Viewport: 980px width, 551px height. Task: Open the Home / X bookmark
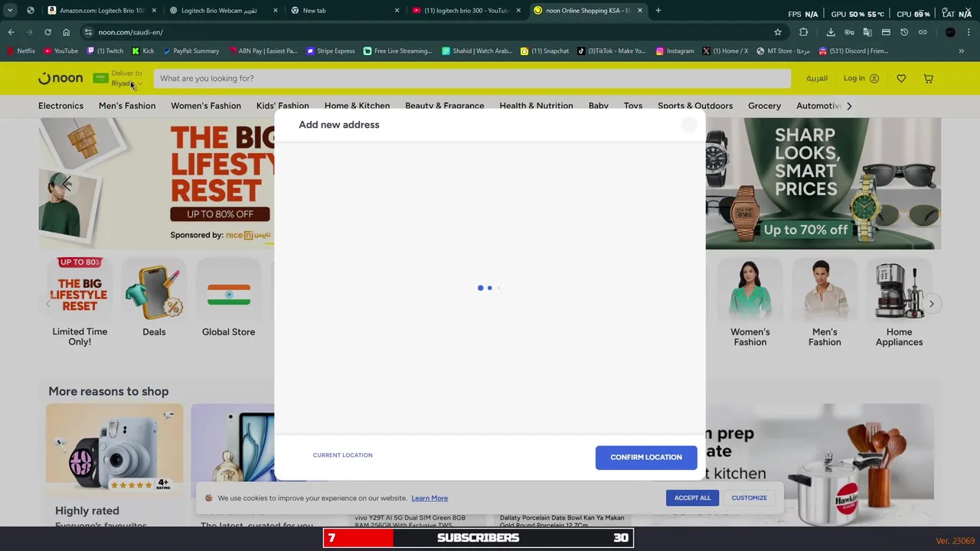[x=726, y=51]
